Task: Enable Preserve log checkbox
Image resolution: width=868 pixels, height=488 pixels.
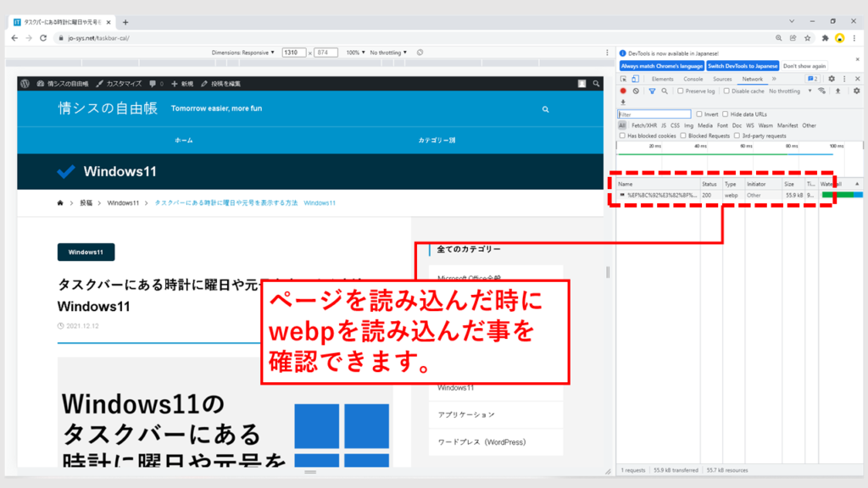Action: click(x=681, y=91)
